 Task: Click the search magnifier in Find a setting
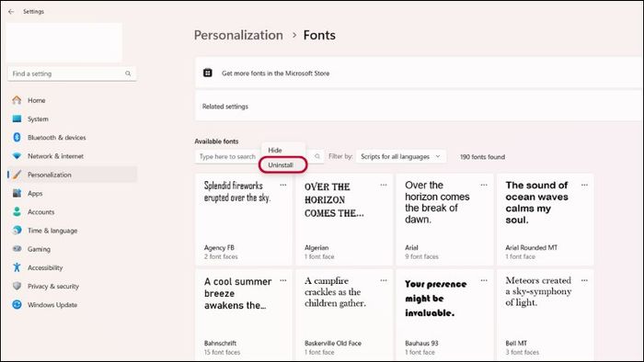tap(128, 74)
